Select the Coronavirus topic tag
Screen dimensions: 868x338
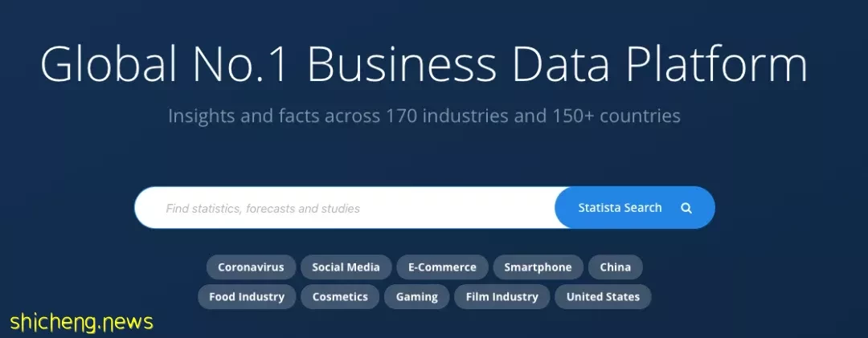(x=251, y=267)
